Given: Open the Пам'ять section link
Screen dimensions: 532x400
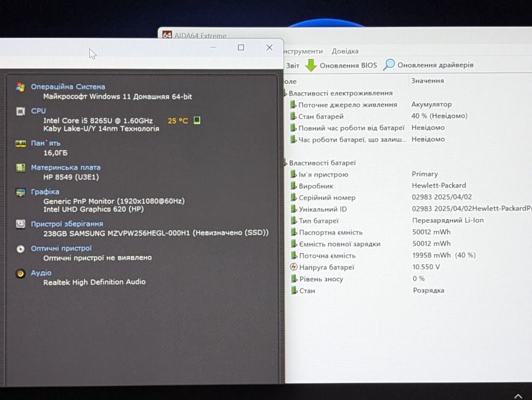Looking at the screenshot, I should [x=46, y=143].
